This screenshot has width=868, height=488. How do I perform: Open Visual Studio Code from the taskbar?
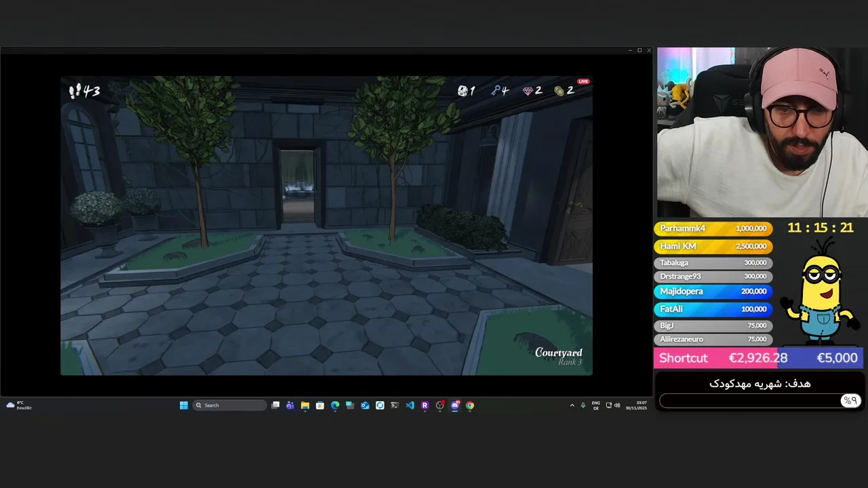coord(410,405)
